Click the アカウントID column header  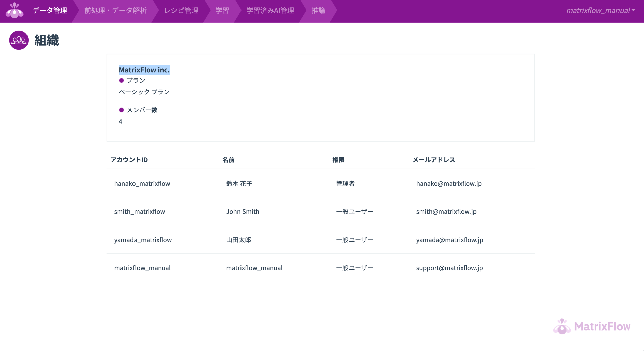click(129, 160)
